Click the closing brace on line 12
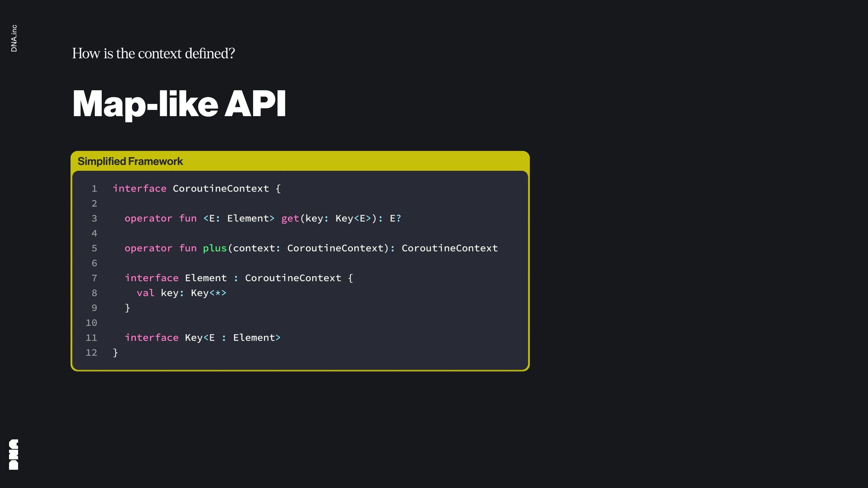This screenshot has width=868, height=488. [115, 353]
